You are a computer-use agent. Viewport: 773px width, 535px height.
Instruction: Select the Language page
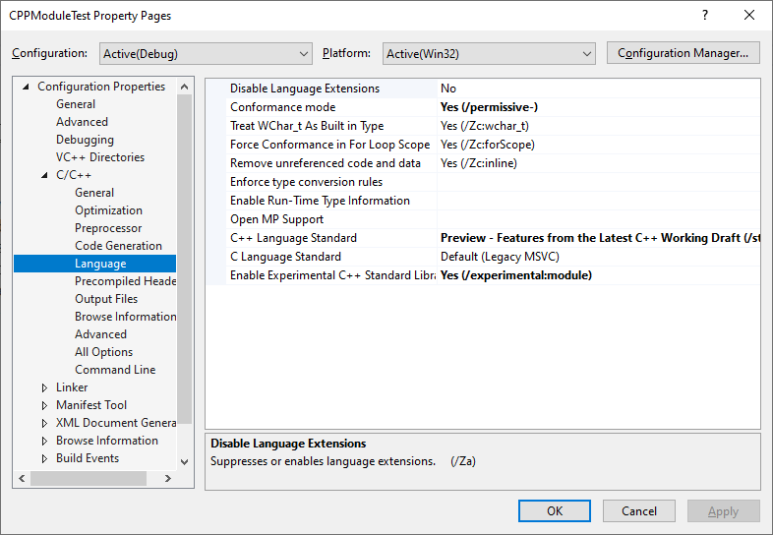click(x=100, y=264)
